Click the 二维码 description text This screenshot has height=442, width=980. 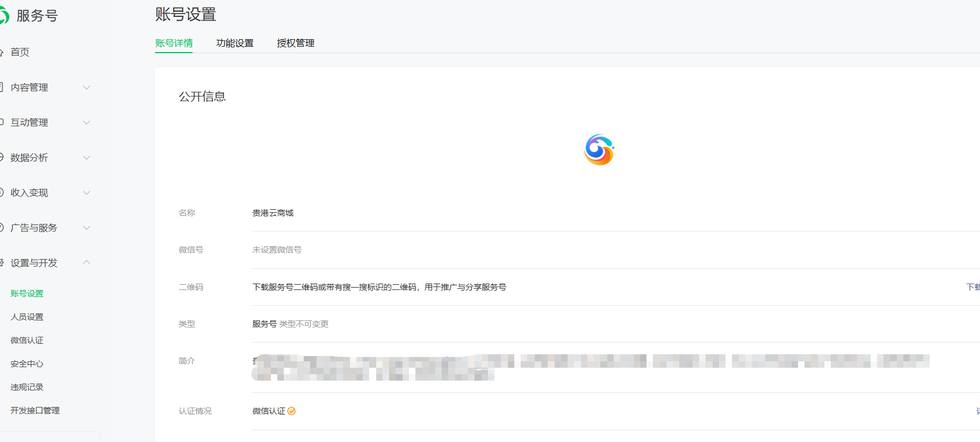379,287
